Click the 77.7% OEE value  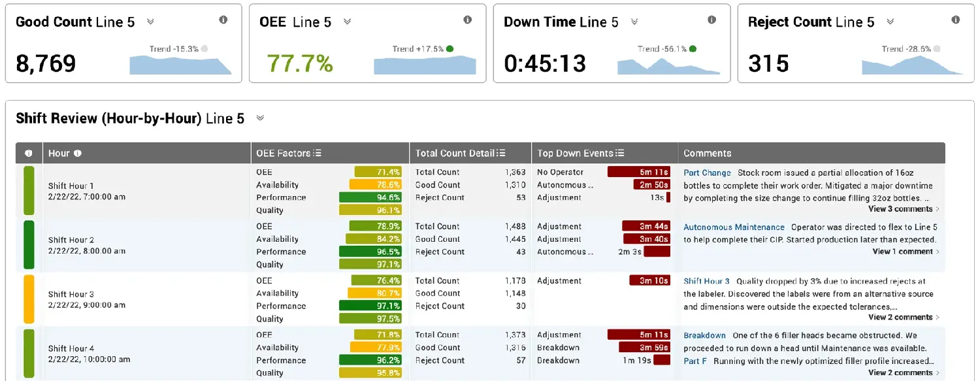300,63
